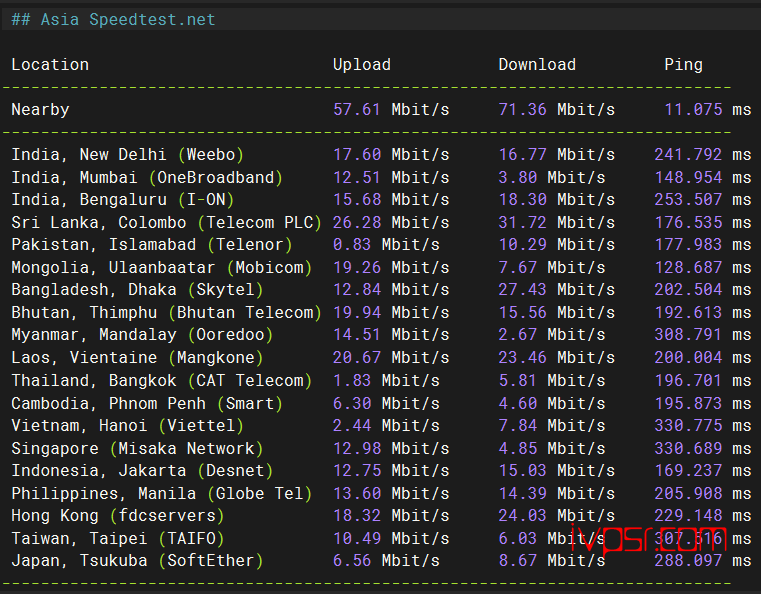Click Dhaka download value 27.43
This screenshot has width=761, height=594.
click(522, 290)
